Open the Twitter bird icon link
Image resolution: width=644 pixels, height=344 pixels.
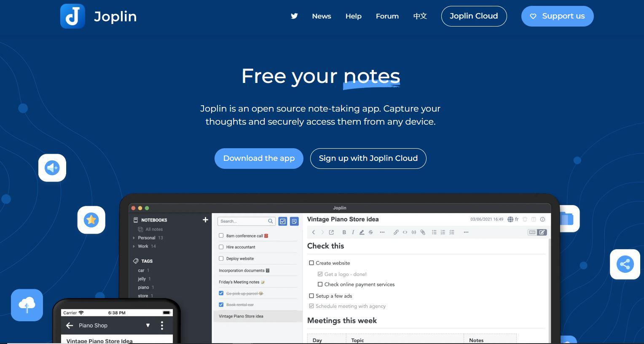(x=294, y=16)
